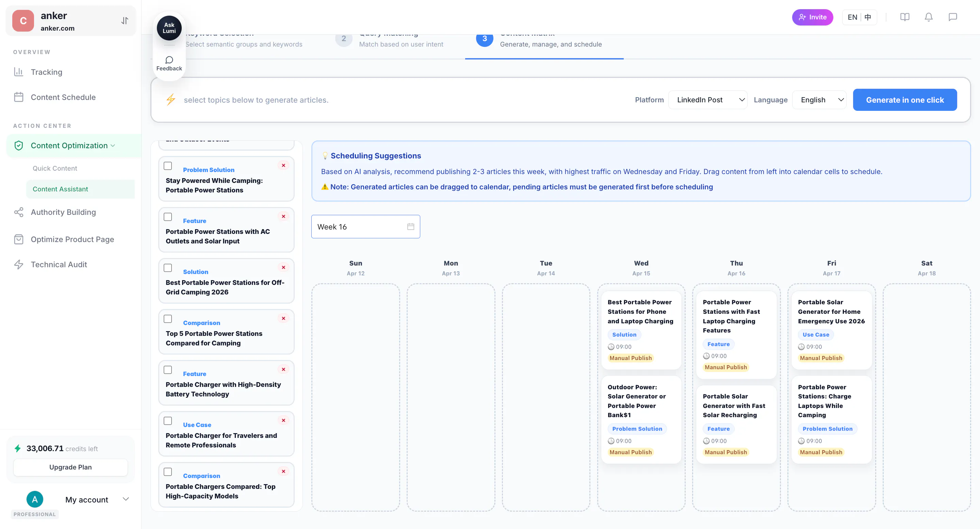This screenshot has width=980, height=529.
Task: Open Tracking in the sidebar
Action: [46, 72]
